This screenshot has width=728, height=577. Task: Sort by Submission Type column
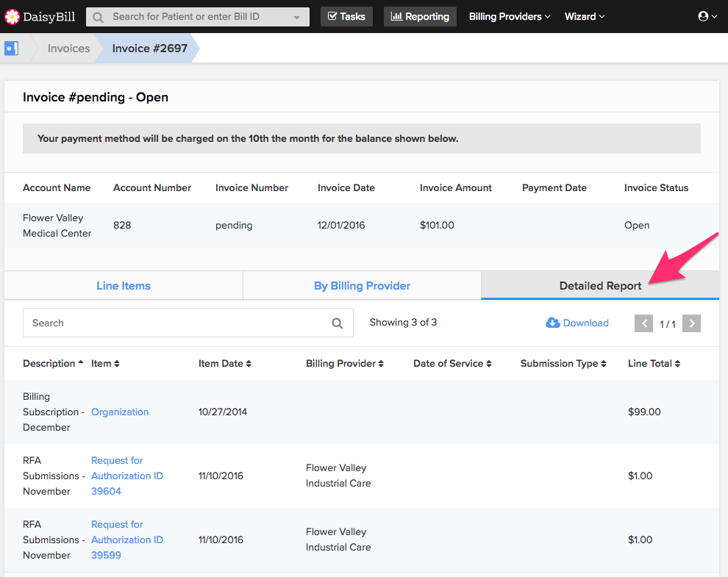[563, 363]
